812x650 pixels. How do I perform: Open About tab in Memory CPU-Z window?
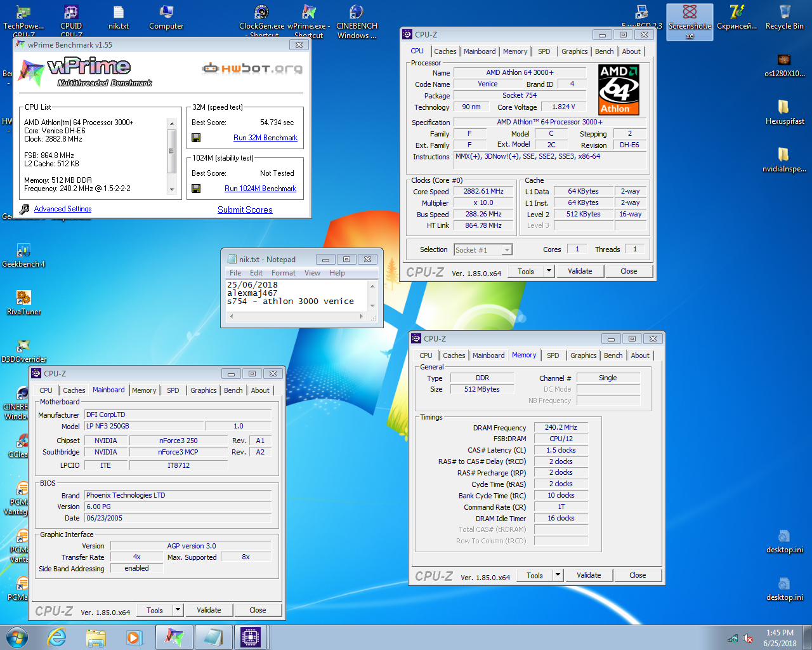(x=640, y=355)
